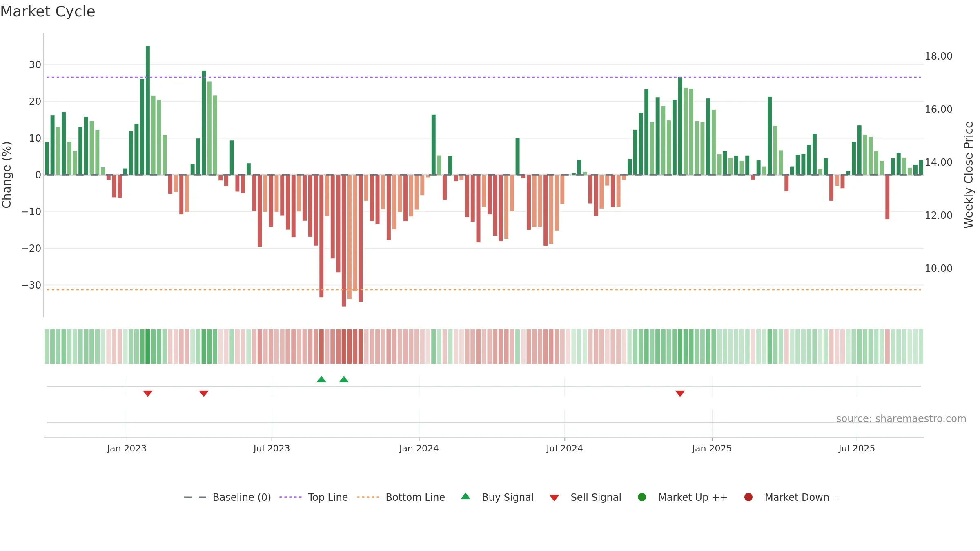Click the tall green bar at the top line before Jan 2025
Screen dimensions: 980x551
pos(680,126)
